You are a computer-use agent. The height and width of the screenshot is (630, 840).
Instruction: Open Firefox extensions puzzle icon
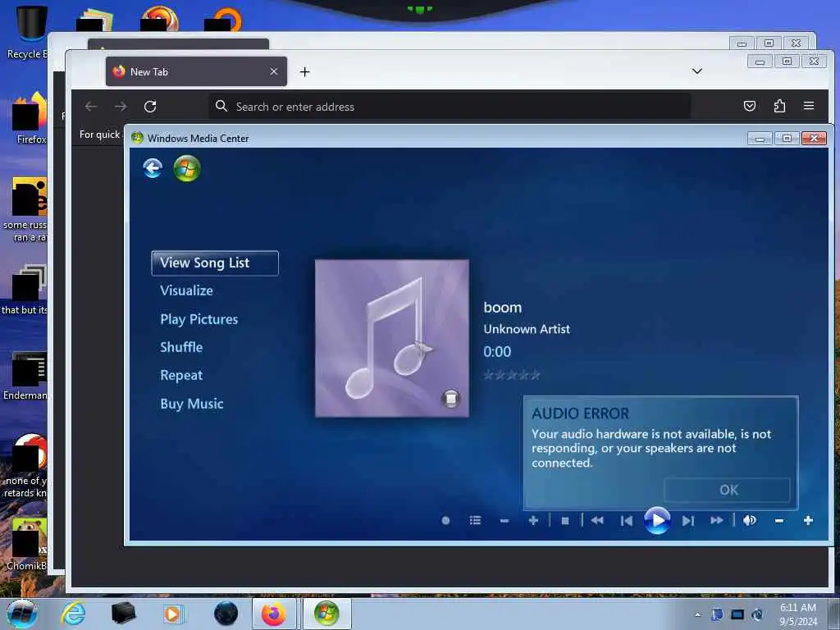pos(779,106)
